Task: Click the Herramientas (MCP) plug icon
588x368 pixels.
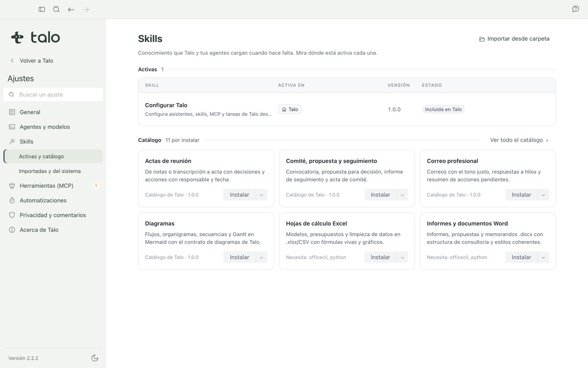Action: point(12,186)
